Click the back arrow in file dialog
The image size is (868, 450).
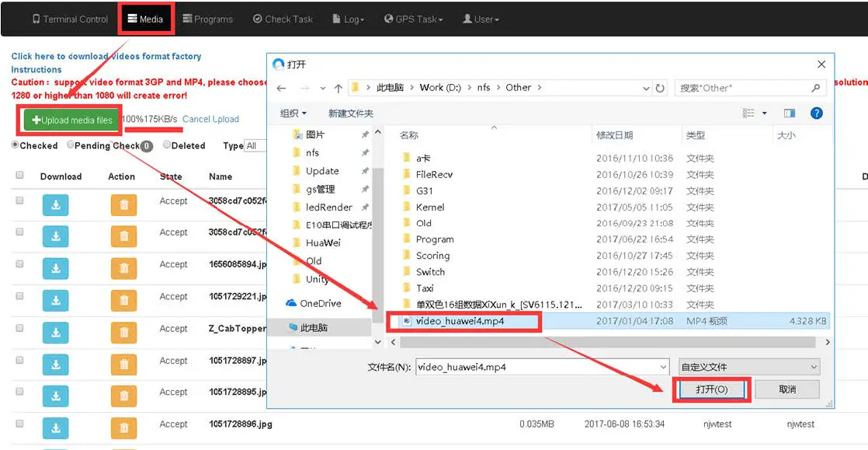281,88
